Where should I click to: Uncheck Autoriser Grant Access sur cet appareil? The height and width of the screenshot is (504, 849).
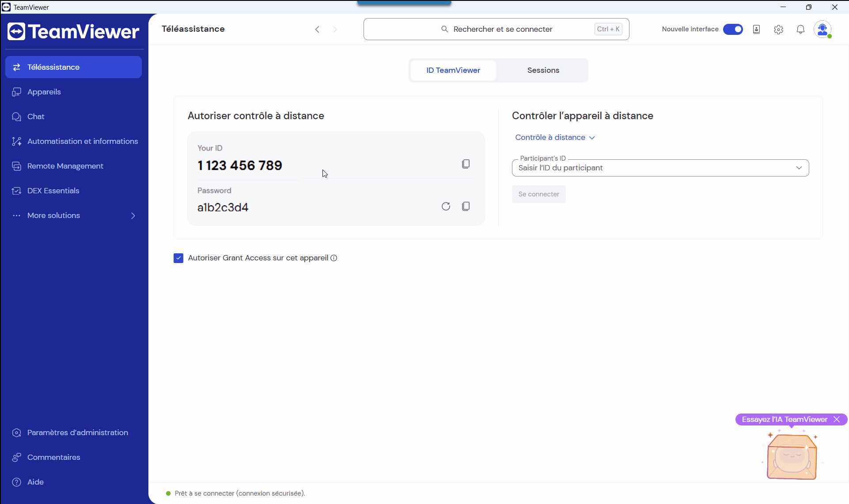tap(178, 258)
